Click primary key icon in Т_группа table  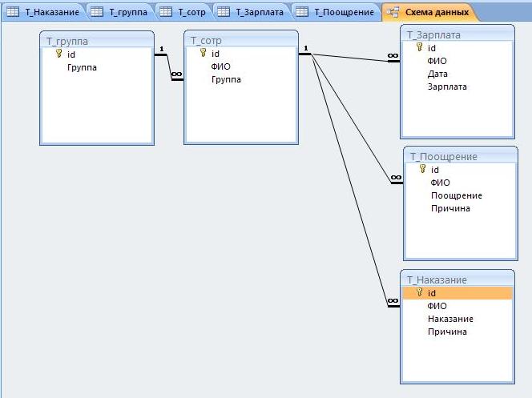(59, 53)
